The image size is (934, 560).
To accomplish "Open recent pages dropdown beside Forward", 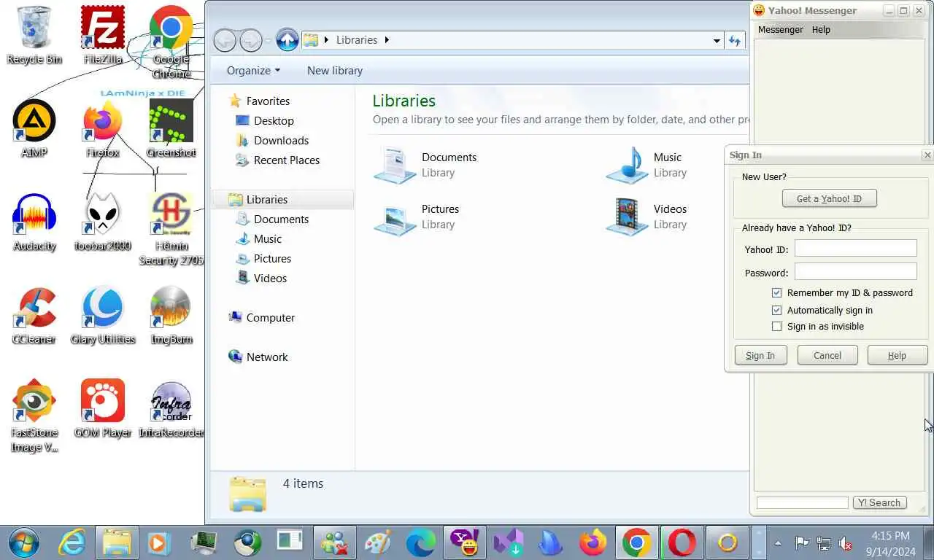I will (268, 41).
